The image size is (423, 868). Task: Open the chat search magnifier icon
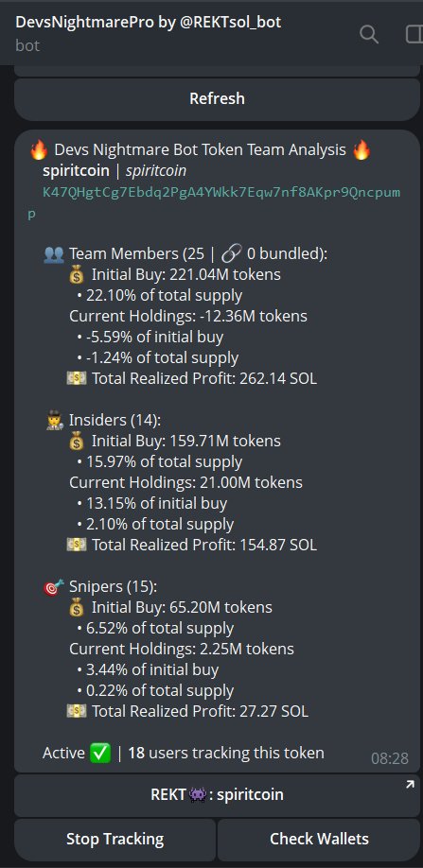[369, 34]
